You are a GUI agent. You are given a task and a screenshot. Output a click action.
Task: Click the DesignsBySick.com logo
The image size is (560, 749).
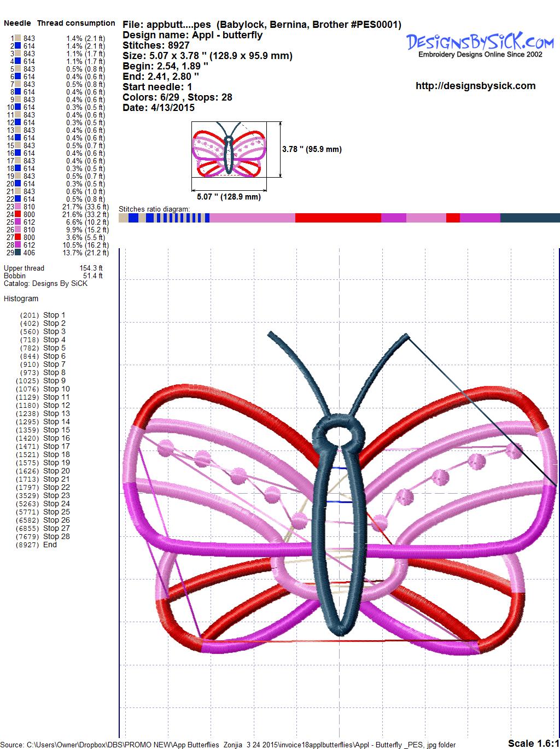[480, 44]
